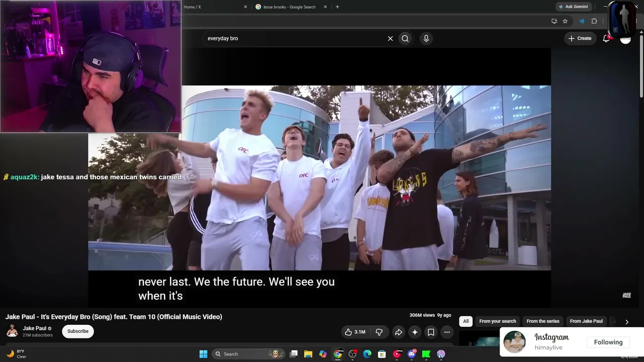Select the From your search chip

click(498, 321)
